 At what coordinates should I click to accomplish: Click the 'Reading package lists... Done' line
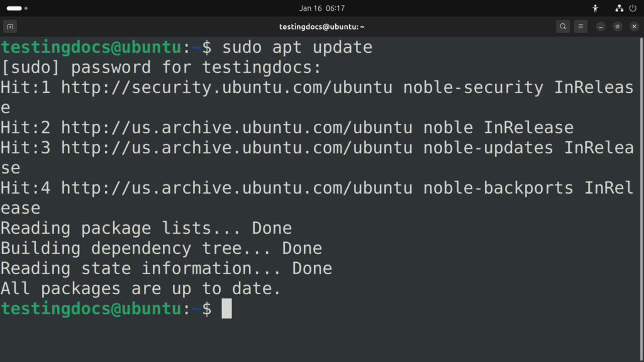click(x=146, y=228)
